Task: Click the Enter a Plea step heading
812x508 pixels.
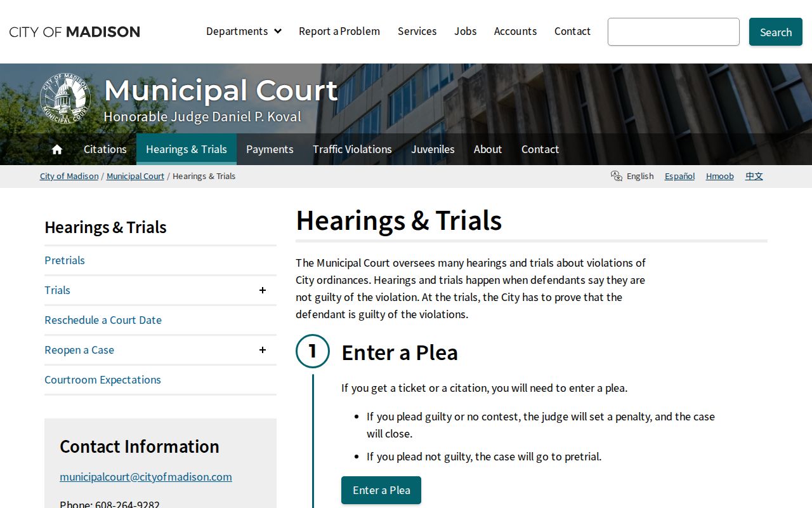Action: pos(400,352)
